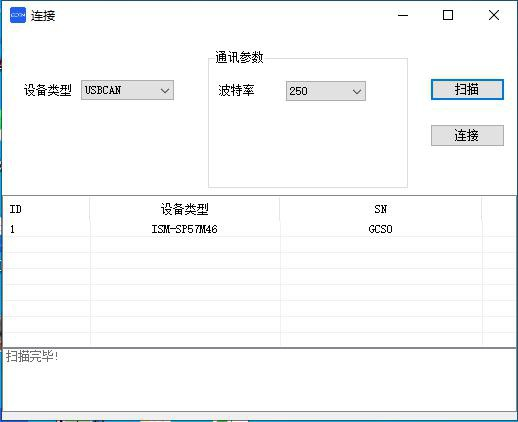Click the 扫描完毕 status message area
Image resolution: width=518 pixels, height=422 pixels.
pos(259,380)
